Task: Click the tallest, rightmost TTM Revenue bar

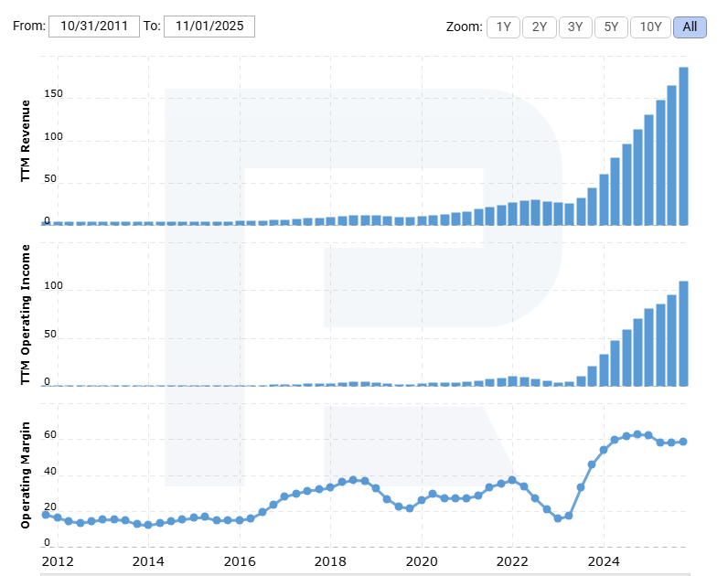Action: click(683, 146)
